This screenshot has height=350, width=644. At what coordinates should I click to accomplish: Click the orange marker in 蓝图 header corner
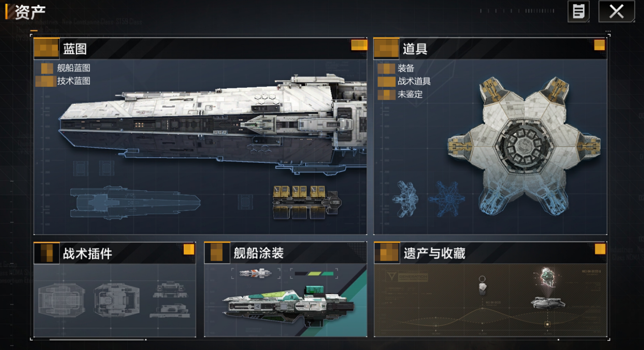click(359, 45)
